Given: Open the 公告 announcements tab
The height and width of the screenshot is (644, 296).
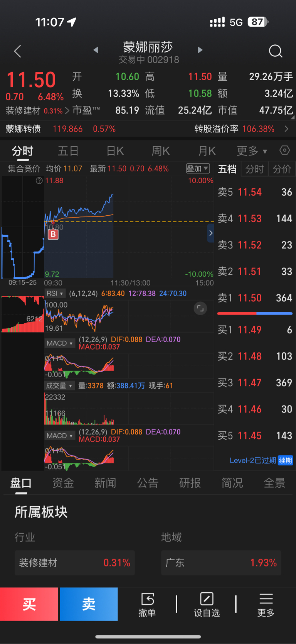Looking at the screenshot, I should (x=148, y=483).
